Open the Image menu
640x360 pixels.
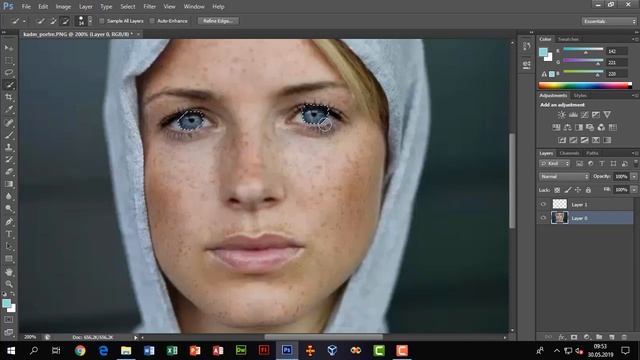point(63,7)
